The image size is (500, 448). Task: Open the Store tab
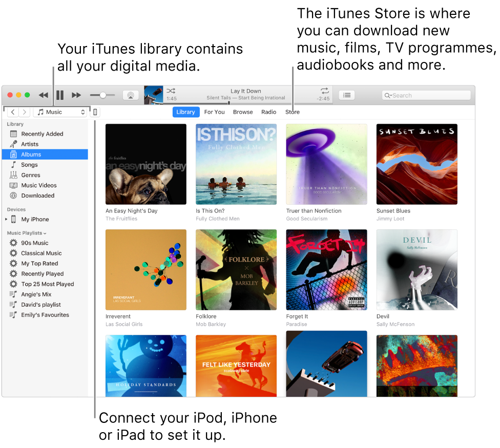[x=292, y=112]
